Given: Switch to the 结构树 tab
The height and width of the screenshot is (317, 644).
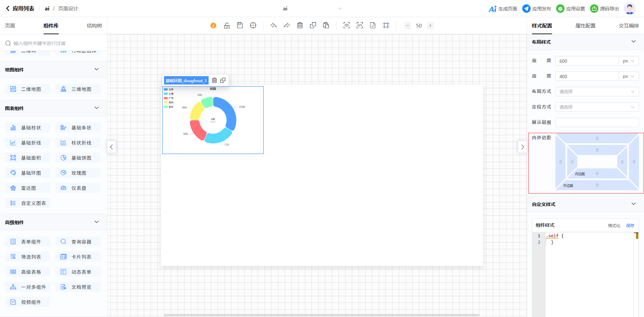Looking at the screenshot, I should tap(94, 26).
